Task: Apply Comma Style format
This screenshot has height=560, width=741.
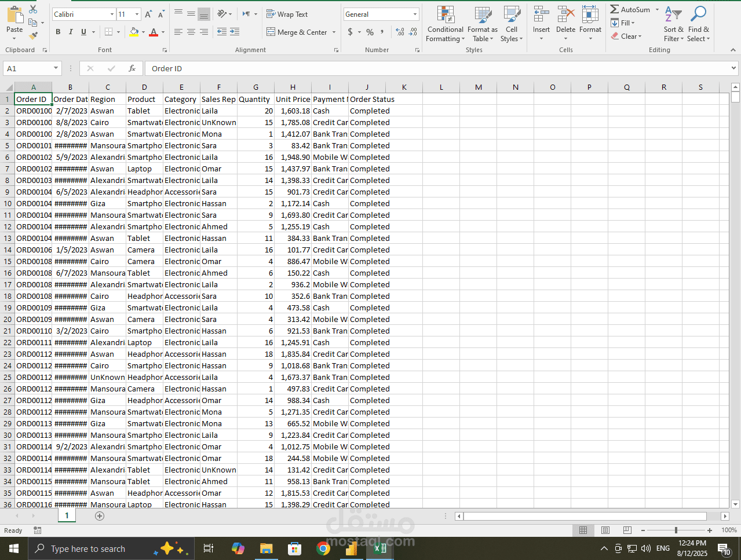Action: pyautogui.click(x=382, y=32)
